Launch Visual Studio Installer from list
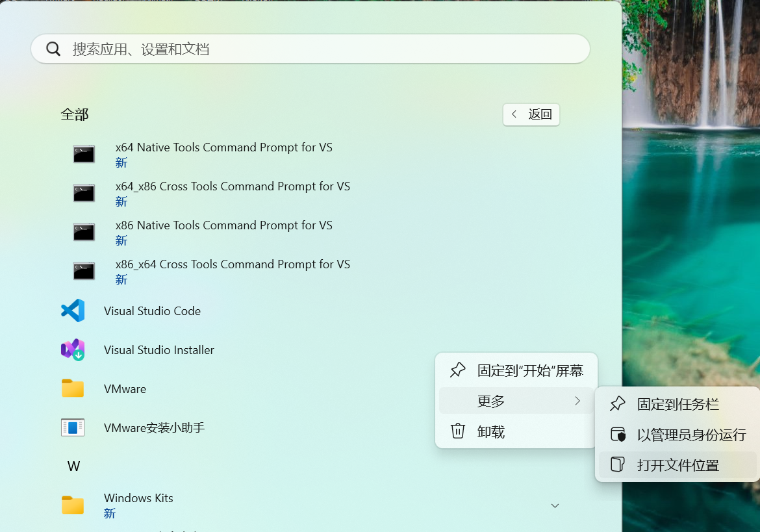Screen dimensions: 760x532 click(159, 350)
